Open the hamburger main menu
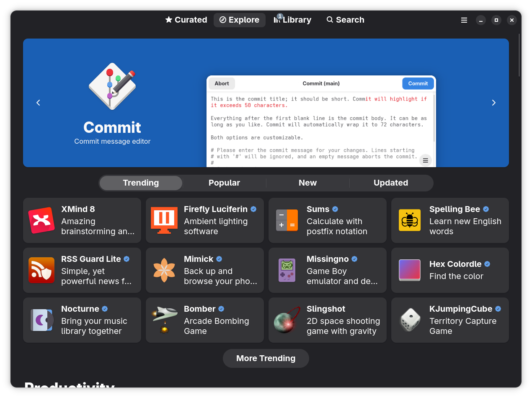 [x=464, y=20]
